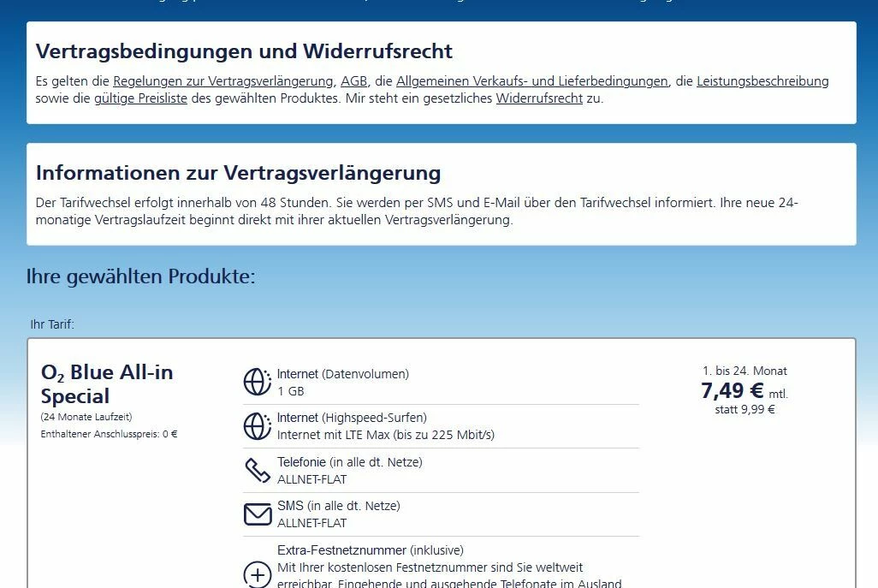Viewport: 878px width, 588px height.
Task: Click the 'Internet (Datenvolumen)' label
Action: tap(343, 374)
